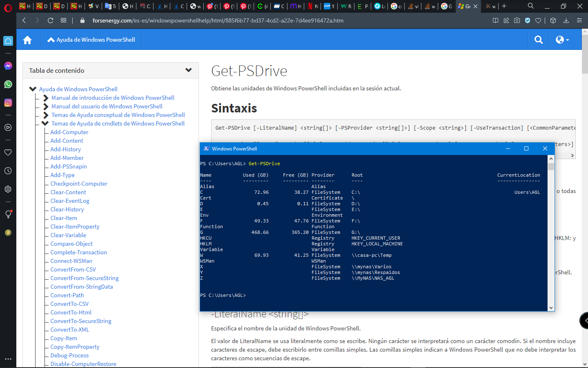Image resolution: width=588 pixels, height=368 pixels.
Task: Click the open-book icon in address bar
Action: point(495,20)
